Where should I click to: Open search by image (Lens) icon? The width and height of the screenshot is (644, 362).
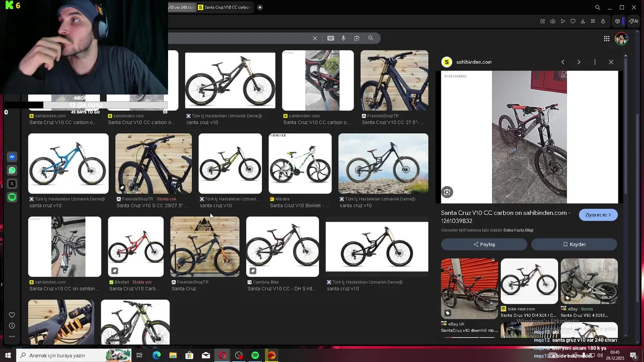[357, 38]
